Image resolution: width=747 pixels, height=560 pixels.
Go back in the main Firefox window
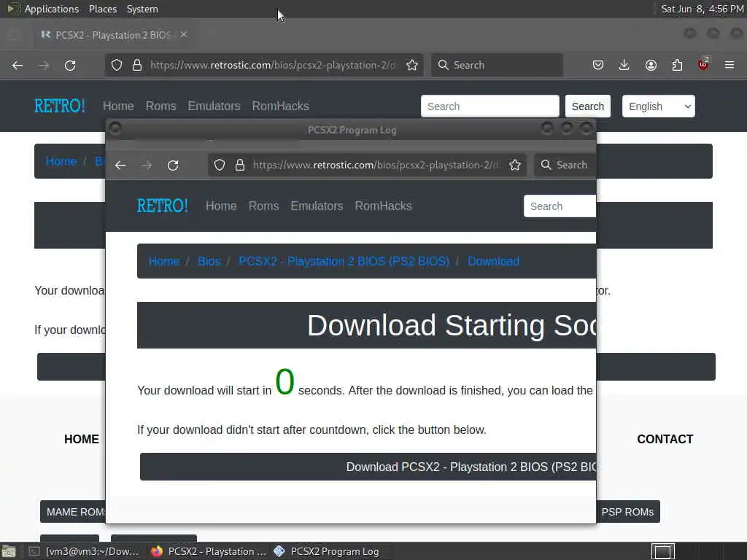pyautogui.click(x=18, y=65)
